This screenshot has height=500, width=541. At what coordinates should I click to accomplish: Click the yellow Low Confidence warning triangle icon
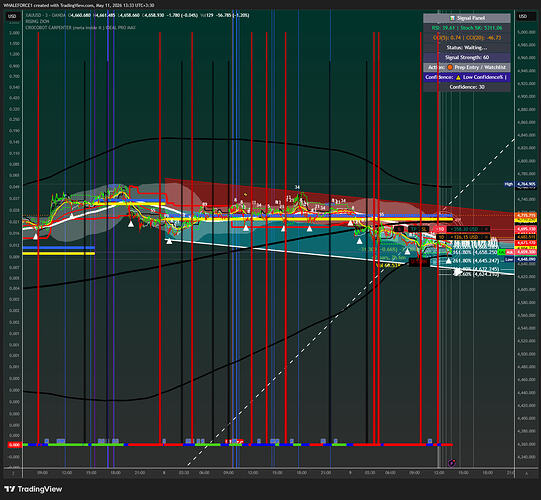(x=458, y=77)
